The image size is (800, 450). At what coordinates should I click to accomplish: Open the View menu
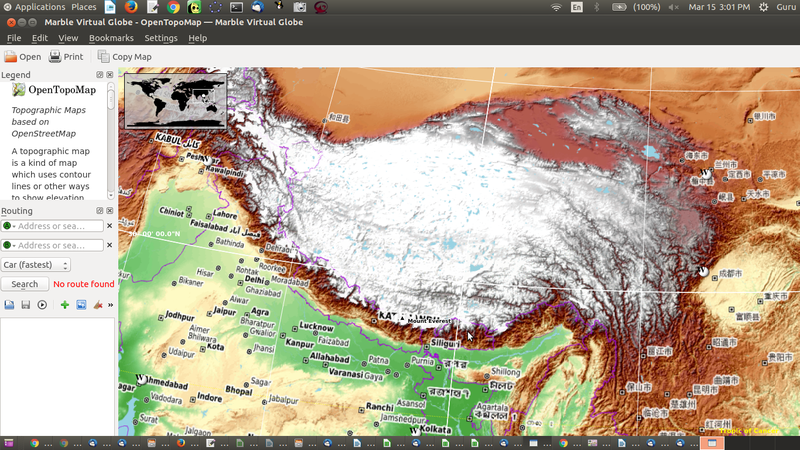[68, 38]
